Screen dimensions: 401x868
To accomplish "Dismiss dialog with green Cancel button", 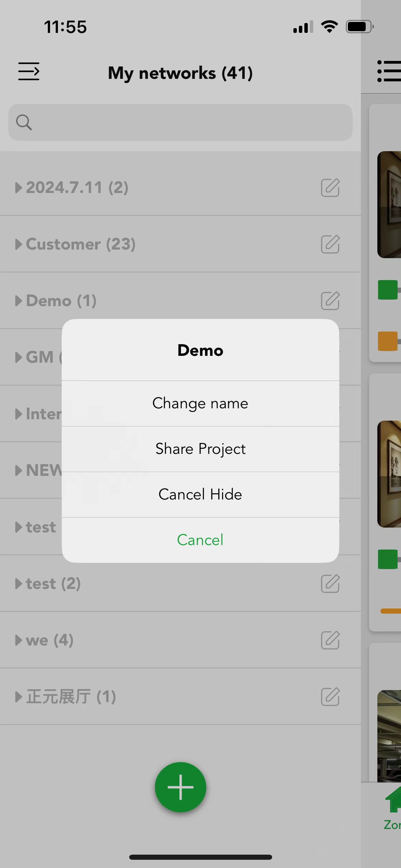I will point(200,540).
